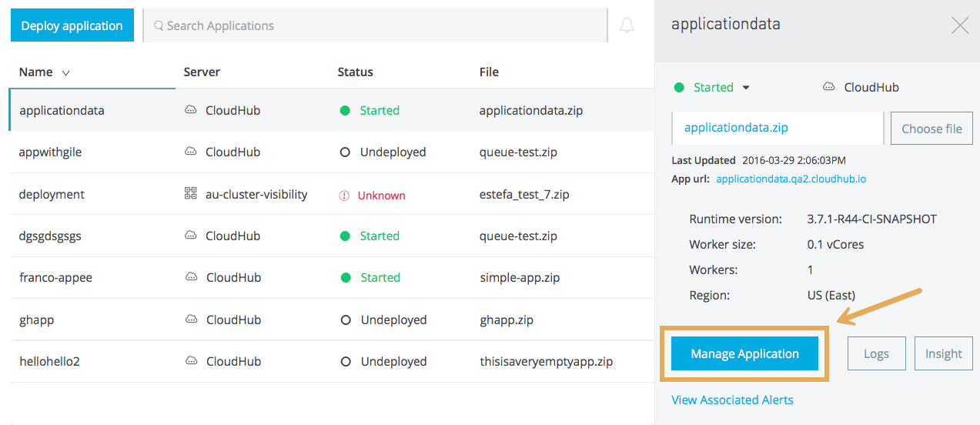Click the cloud icon in ghapp row

[x=190, y=320]
